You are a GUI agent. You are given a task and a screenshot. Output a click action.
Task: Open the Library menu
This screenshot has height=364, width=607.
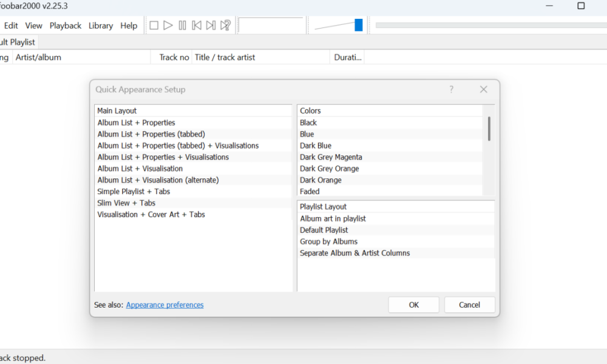[100, 25]
